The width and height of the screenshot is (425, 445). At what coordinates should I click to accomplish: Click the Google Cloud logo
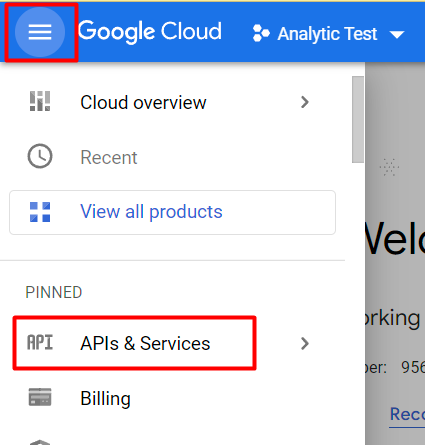[x=150, y=32]
